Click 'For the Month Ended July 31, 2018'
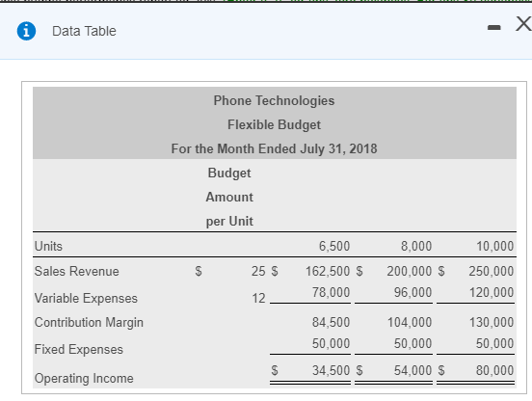The width and height of the screenshot is (532, 401). tap(274, 149)
